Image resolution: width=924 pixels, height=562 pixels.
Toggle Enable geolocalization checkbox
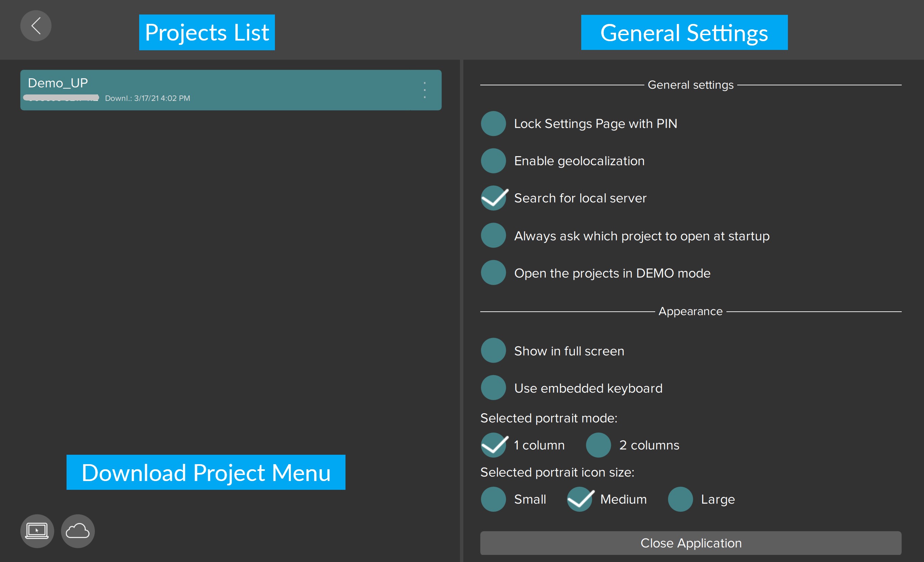(x=493, y=161)
